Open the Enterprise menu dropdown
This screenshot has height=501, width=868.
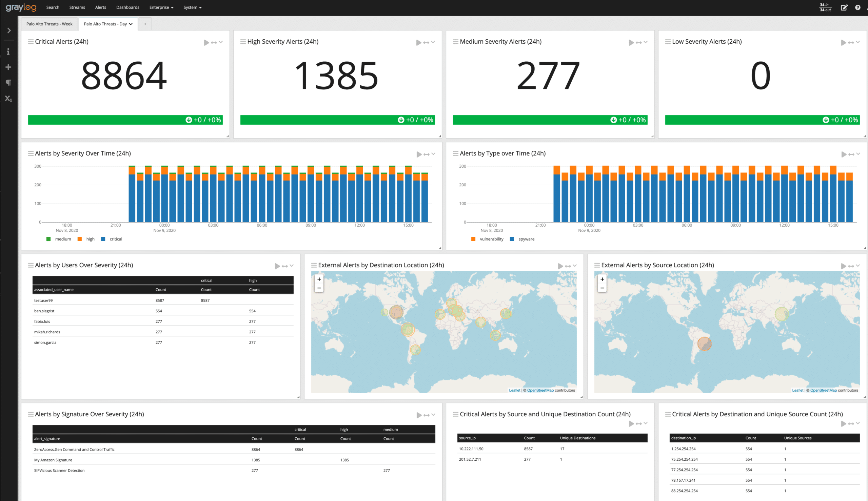[161, 7]
